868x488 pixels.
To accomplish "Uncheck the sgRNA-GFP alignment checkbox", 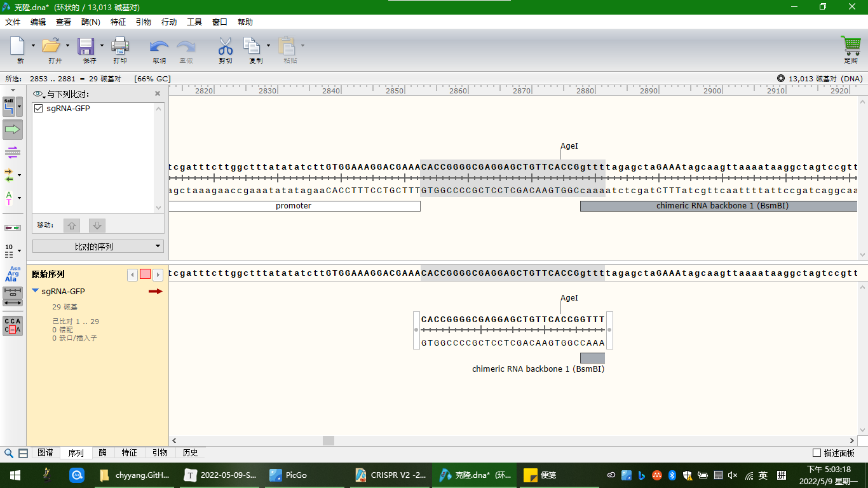I will 39,109.
